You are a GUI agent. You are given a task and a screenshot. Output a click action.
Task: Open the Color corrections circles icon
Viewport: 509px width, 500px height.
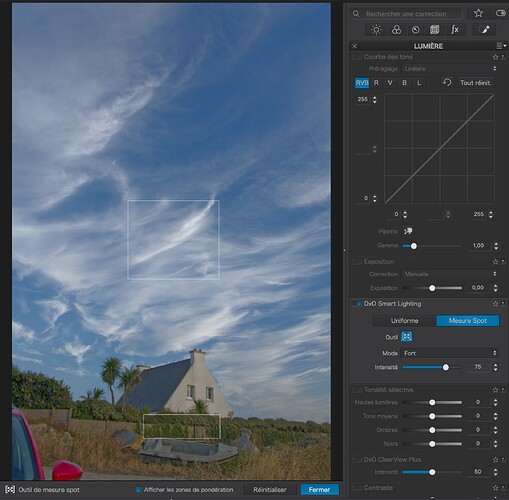point(396,30)
